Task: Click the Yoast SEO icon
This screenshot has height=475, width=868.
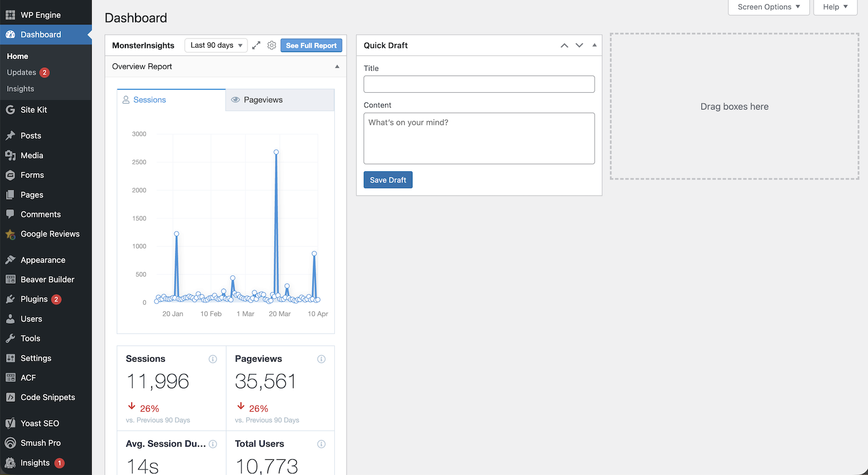Action: pos(10,423)
